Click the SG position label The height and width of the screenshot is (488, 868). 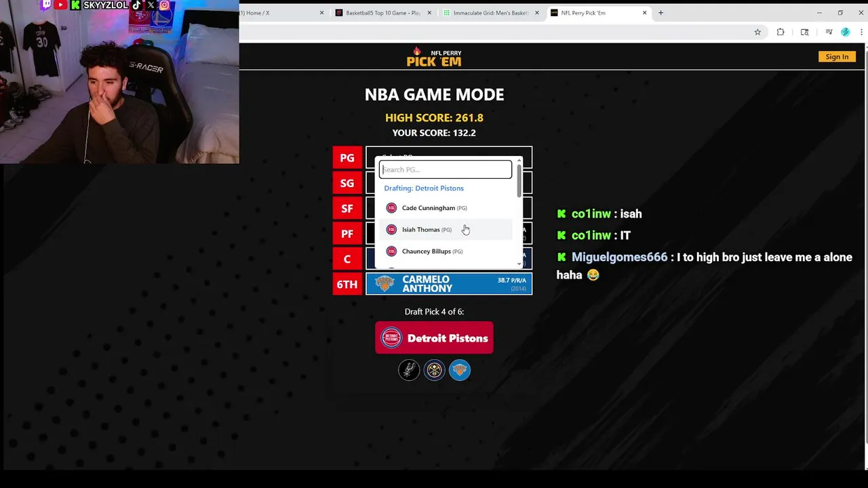(x=347, y=183)
